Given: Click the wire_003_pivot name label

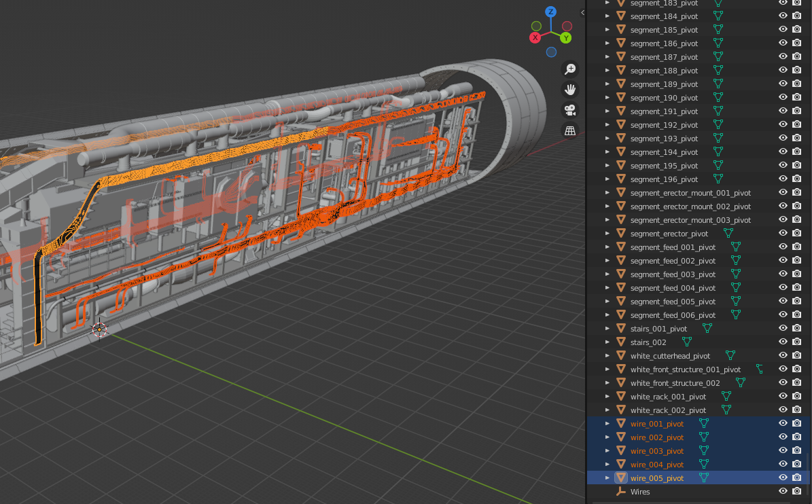Looking at the screenshot, I should tap(656, 450).
